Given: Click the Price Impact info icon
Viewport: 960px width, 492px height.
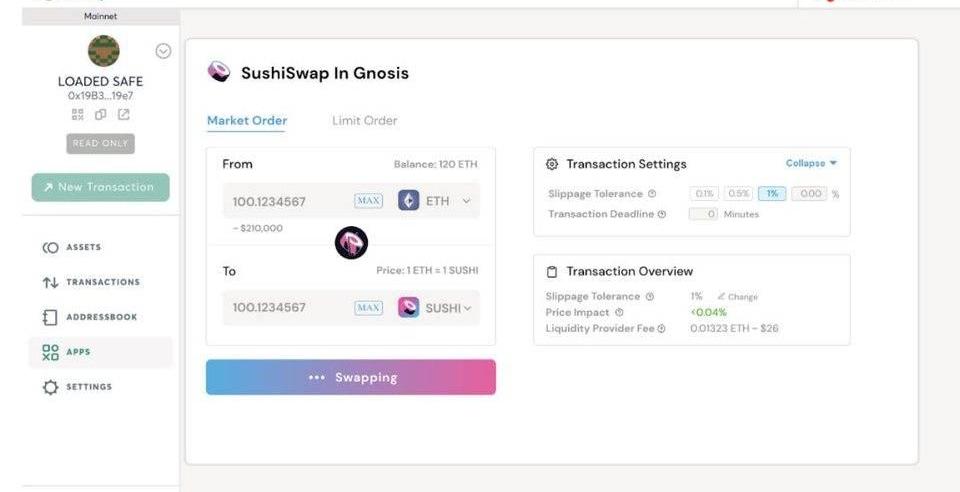Looking at the screenshot, I should point(618,313).
